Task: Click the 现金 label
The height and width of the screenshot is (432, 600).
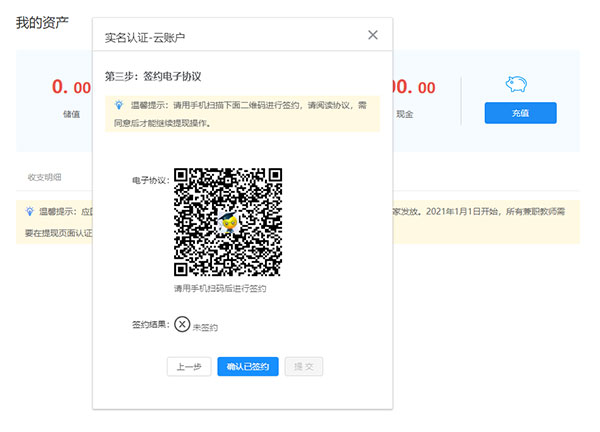Action: (404, 114)
